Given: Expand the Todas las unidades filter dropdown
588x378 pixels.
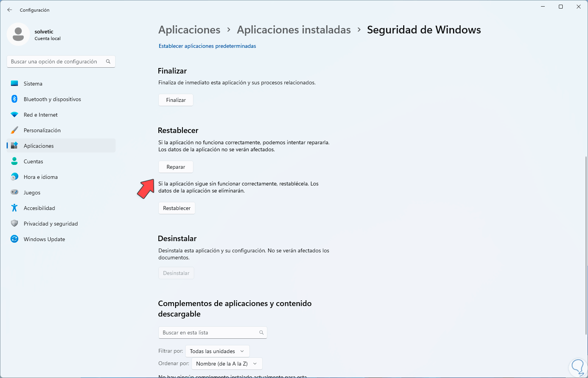Looking at the screenshot, I should pos(218,351).
